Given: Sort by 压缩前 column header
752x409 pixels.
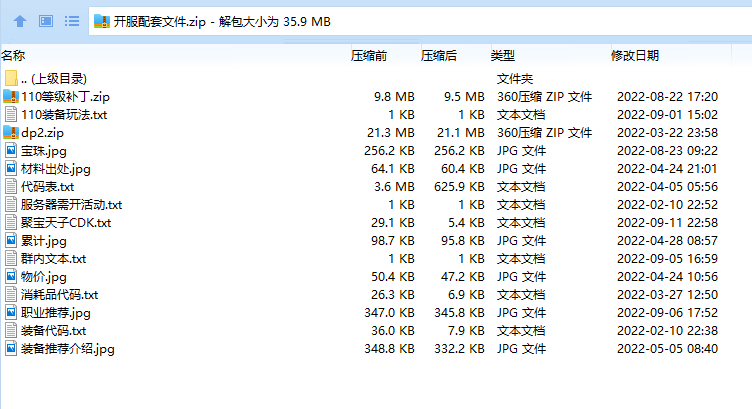Looking at the screenshot, I should pos(369,56).
